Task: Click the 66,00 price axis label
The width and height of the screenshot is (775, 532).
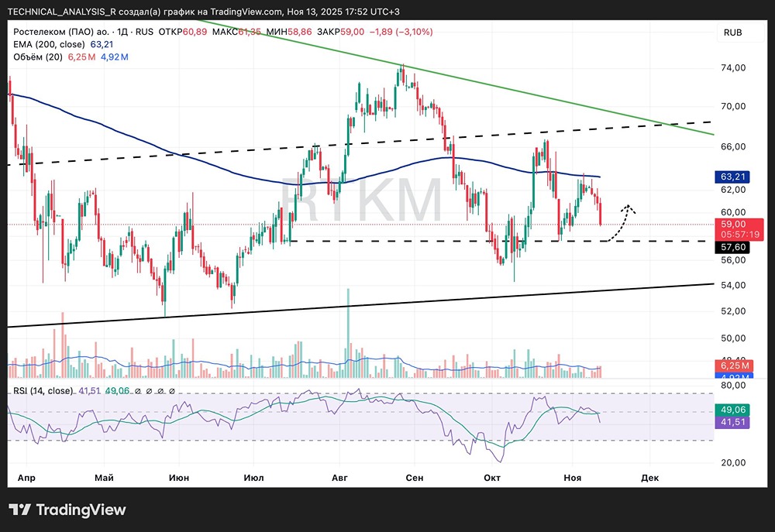Action: [x=733, y=146]
